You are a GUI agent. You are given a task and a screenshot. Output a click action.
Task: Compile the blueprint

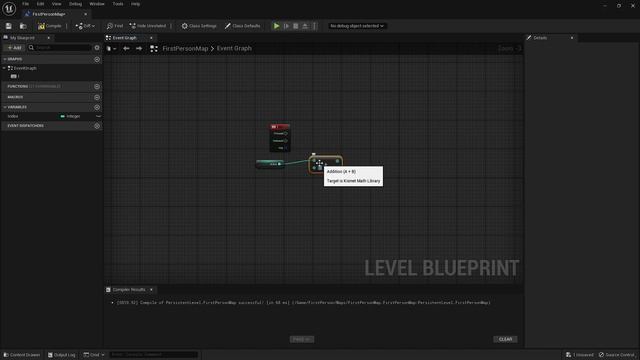[50, 26]
